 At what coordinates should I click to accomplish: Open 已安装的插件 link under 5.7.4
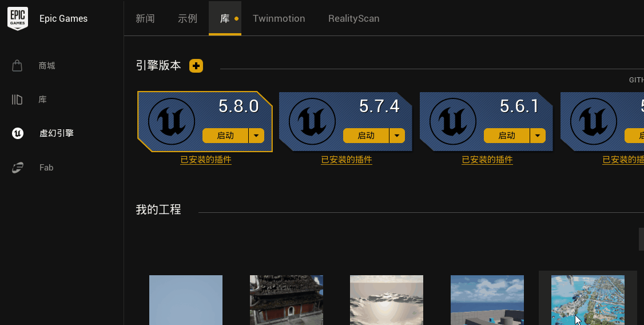point(347,160)
